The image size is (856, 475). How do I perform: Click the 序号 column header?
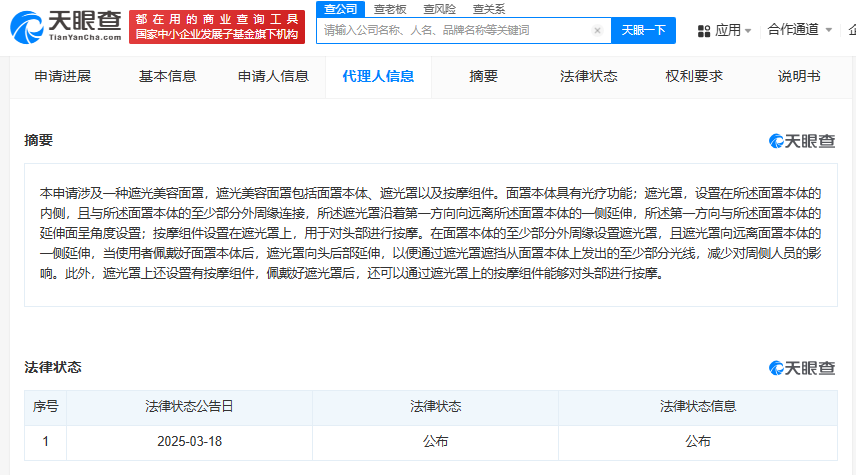[45, 406]
